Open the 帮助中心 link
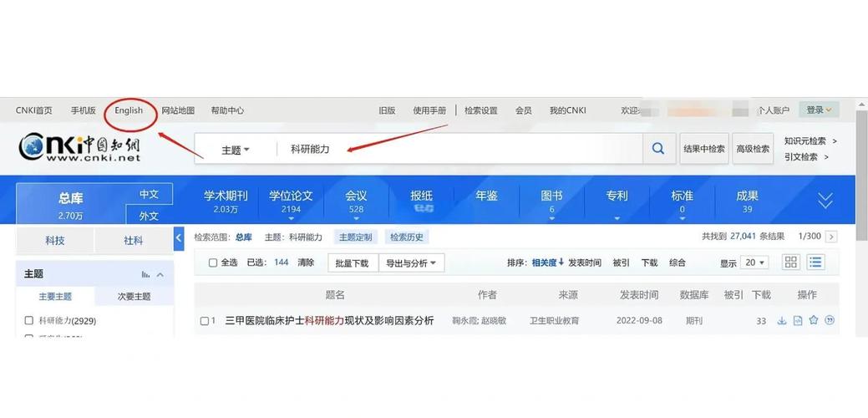868x418 pixels. (x=227, y=110)
